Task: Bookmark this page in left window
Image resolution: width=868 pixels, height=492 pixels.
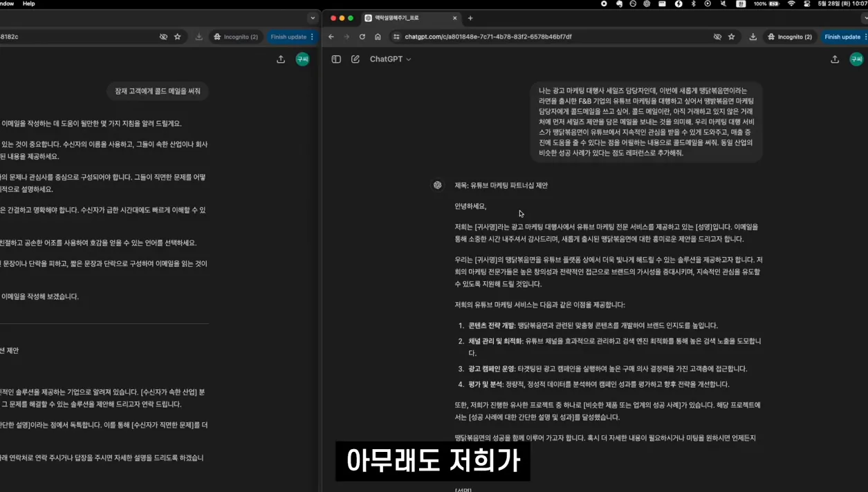Action: (x=177, y=37)
